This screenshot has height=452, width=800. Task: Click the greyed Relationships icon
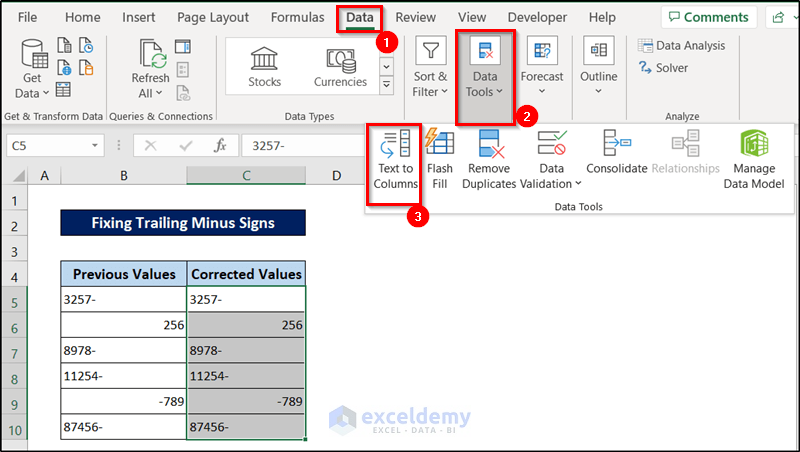click(x=686, y=143)
